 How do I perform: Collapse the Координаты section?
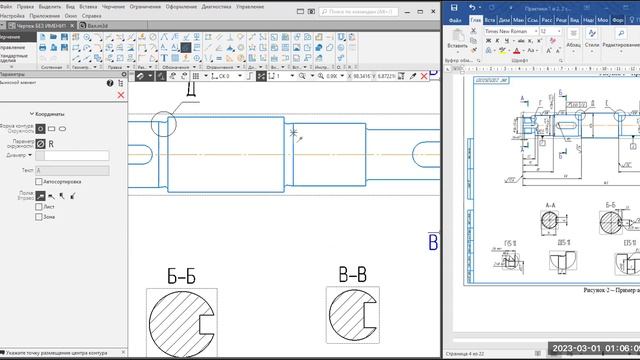pos(32,114)
